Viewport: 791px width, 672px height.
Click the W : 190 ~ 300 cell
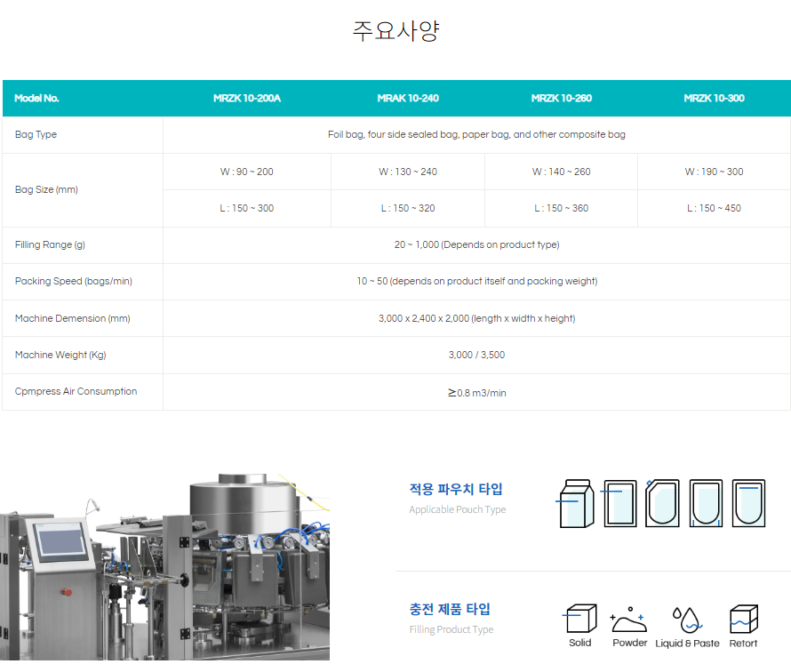click(715, 172)
